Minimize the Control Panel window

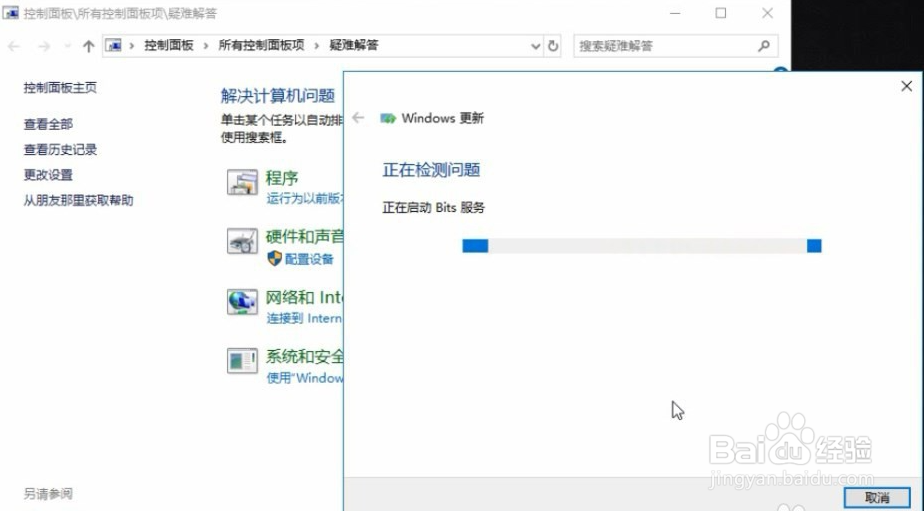(675, 13)
